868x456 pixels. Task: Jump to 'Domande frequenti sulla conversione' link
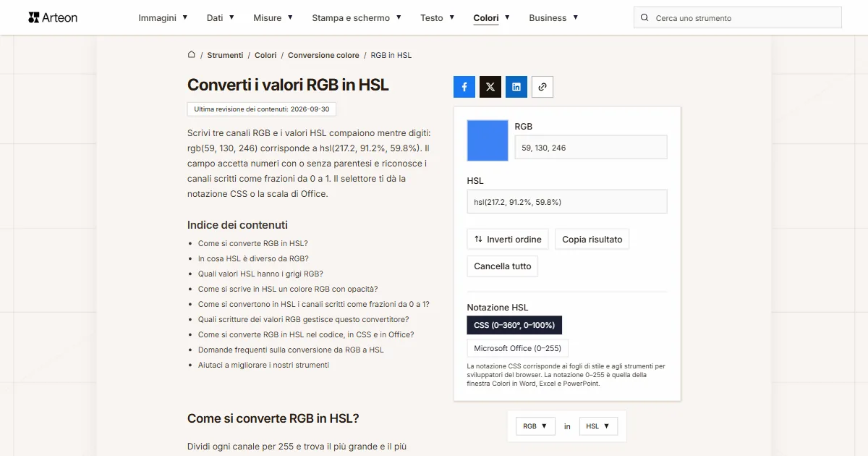(291, 350)
